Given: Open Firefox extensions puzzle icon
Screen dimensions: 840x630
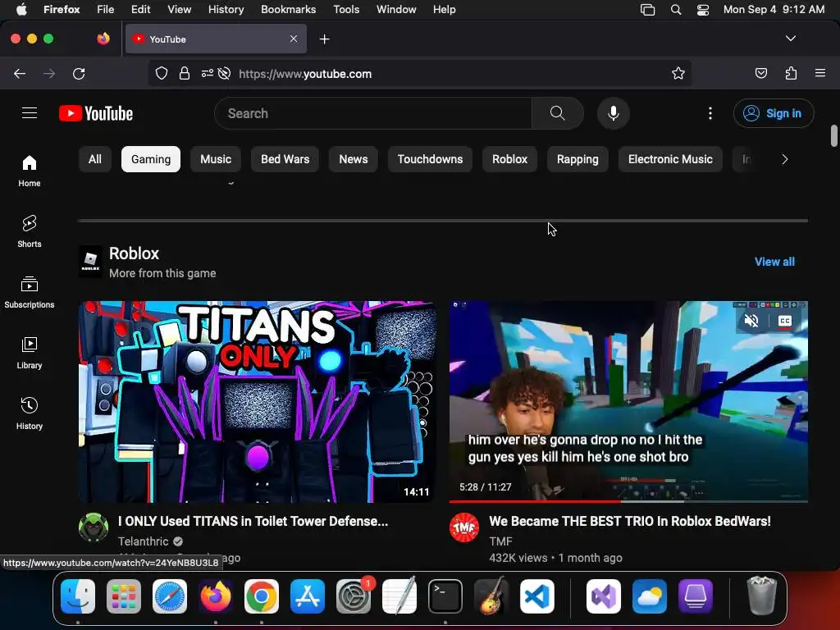Looking at the screenshot, I should pos(791,73).
